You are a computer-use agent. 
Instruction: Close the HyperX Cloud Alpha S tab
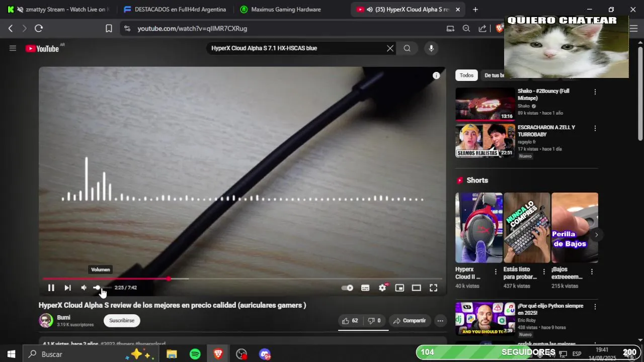click(x=457, y=10)
